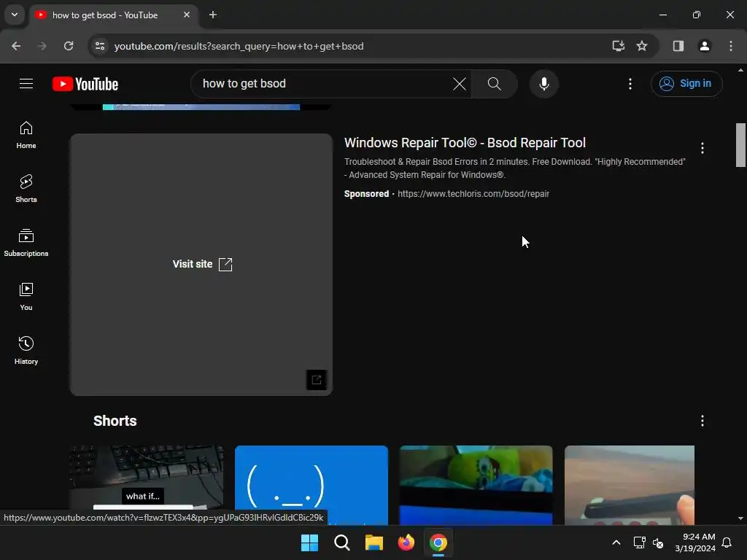Open YouTube settings three-dot menu beside Sign in
Image resolution: width=747 pixels, height=560 pixels.
pos(630,84)
